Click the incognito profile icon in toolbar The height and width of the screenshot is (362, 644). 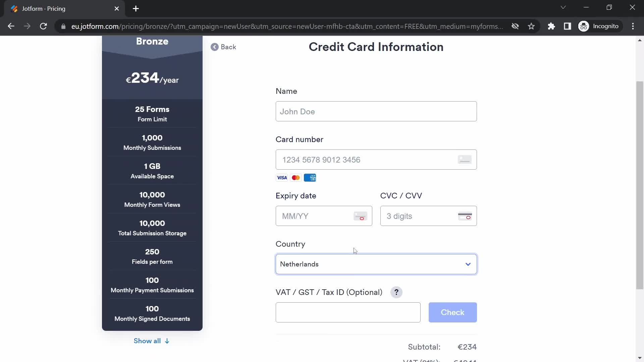pos(584,26)
